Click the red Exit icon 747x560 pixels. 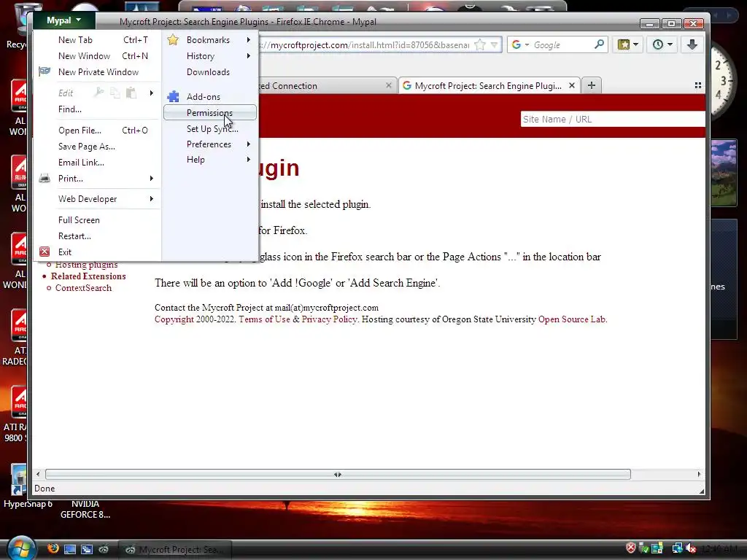coord(44,252)
